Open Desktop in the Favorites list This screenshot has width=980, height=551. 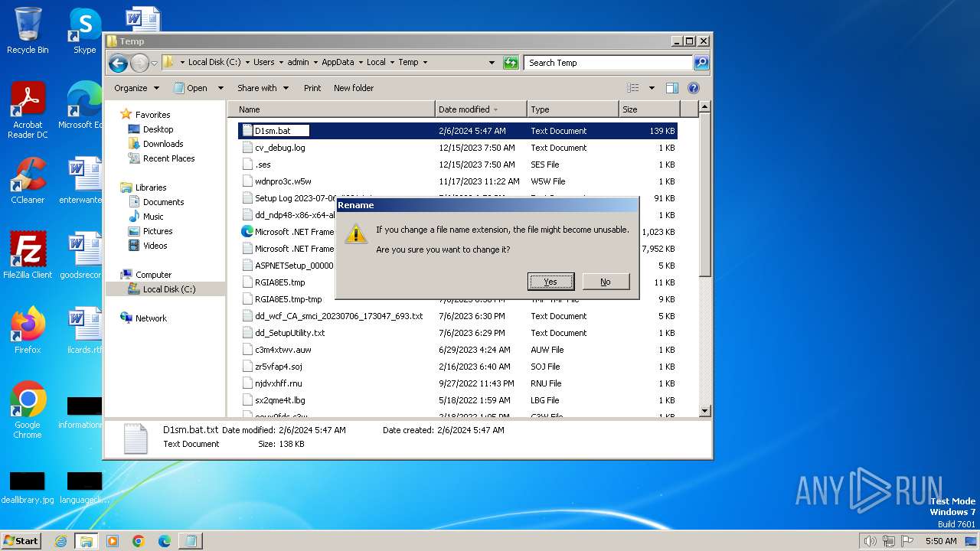pos(158,129)
